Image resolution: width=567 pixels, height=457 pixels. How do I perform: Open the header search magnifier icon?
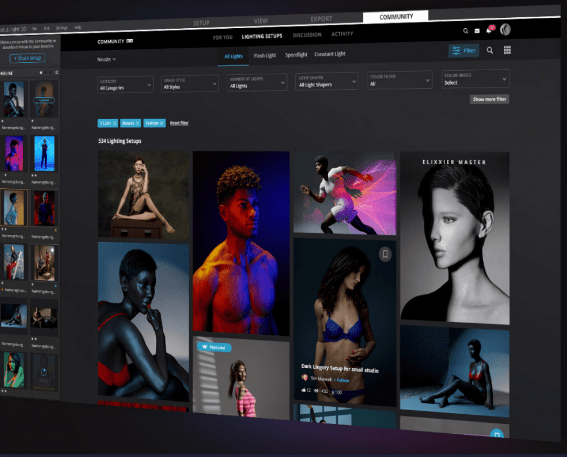click(x=465, y=31)
